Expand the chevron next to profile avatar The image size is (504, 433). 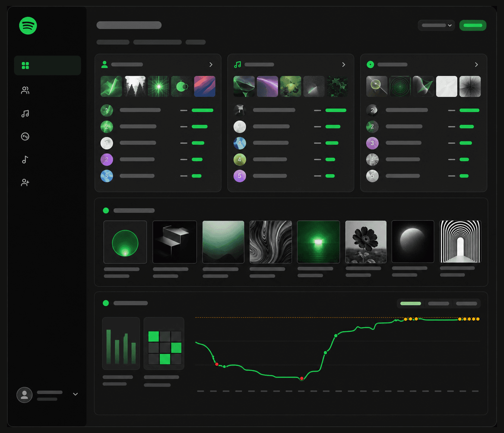(x=75, y=394)
